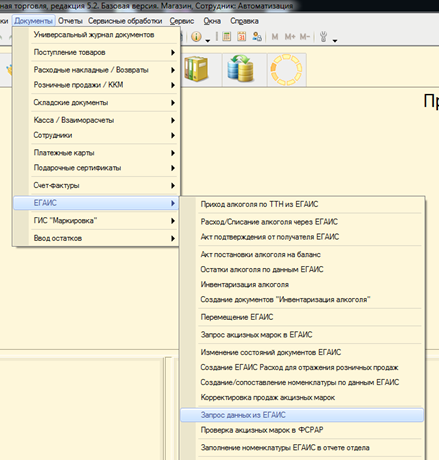Open the calendar toolbar icon
439x460 pixels.
[242, 36]
